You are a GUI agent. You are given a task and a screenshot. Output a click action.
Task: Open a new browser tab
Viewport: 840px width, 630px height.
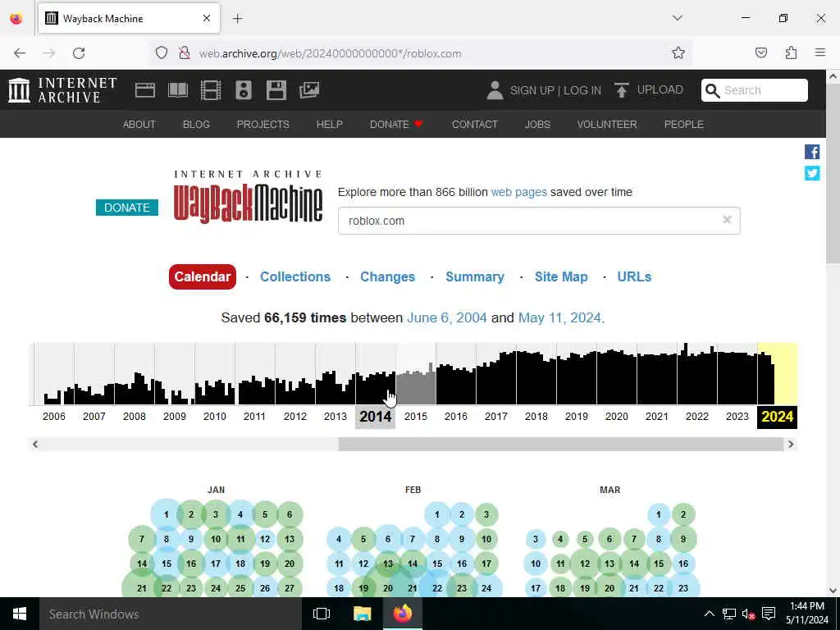point(238,19)
